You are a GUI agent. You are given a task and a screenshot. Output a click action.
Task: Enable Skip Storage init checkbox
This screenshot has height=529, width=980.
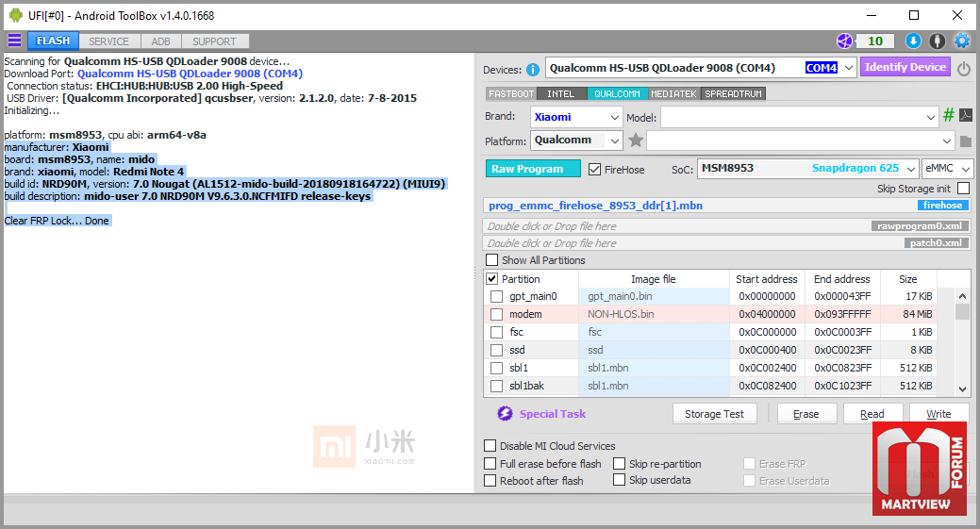tap(964, 188)
